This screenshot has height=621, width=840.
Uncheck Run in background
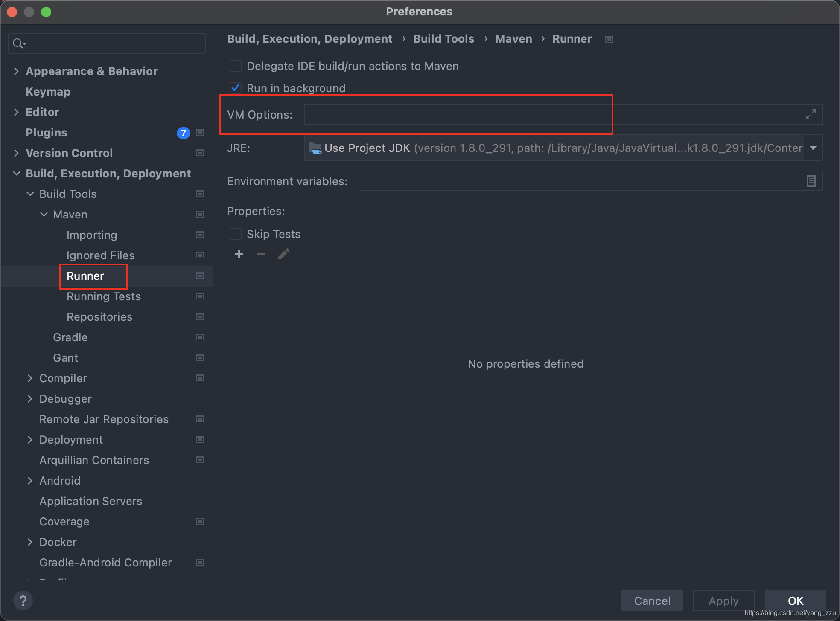236,88
